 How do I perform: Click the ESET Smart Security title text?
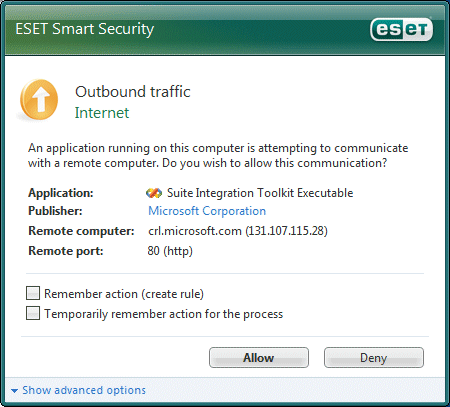85,29
